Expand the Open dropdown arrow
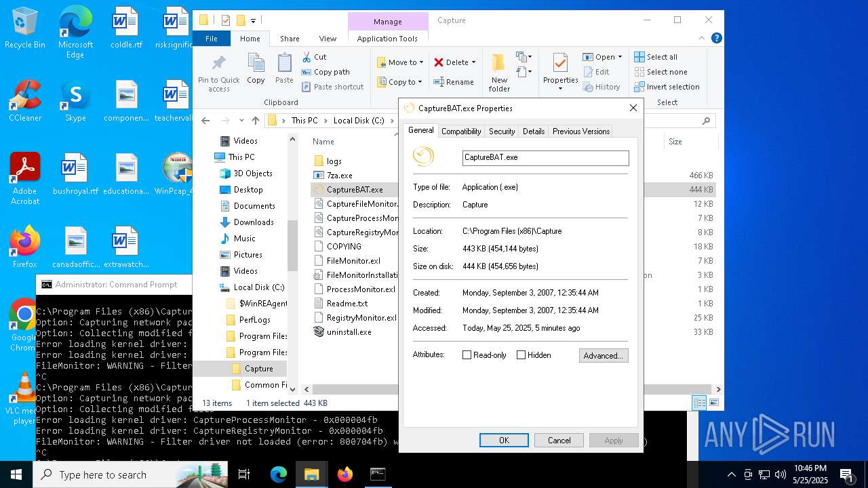Screen dimensions: 868x488 point(620,57)
